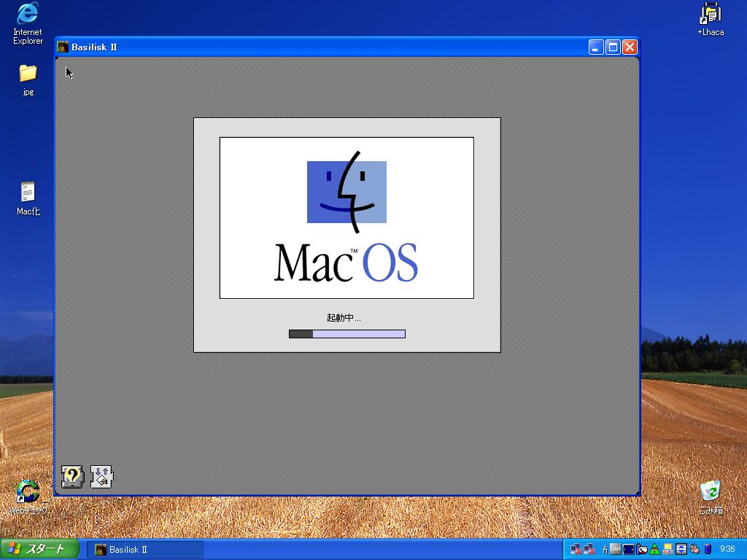Click the Basilisk II title bar app icon
The height and width of the screenshot is (560, 747).
click(63, 47)
